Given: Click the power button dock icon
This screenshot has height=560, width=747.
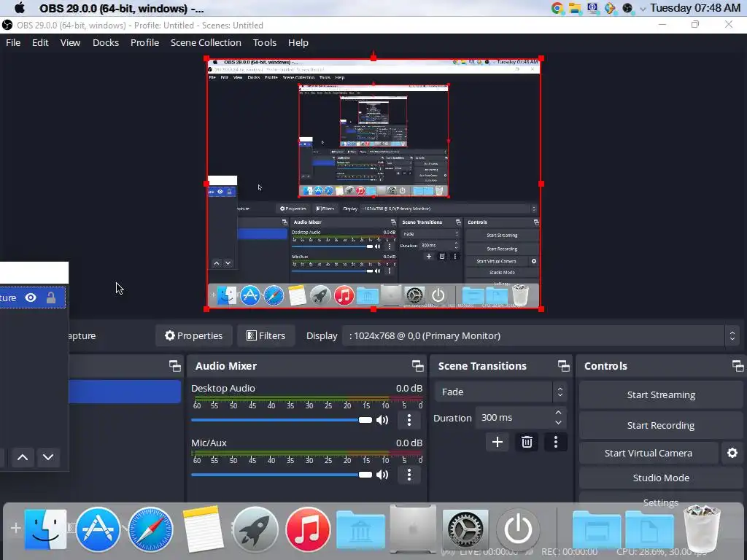Looking at the screenshot, I should (x=518, y=529).
